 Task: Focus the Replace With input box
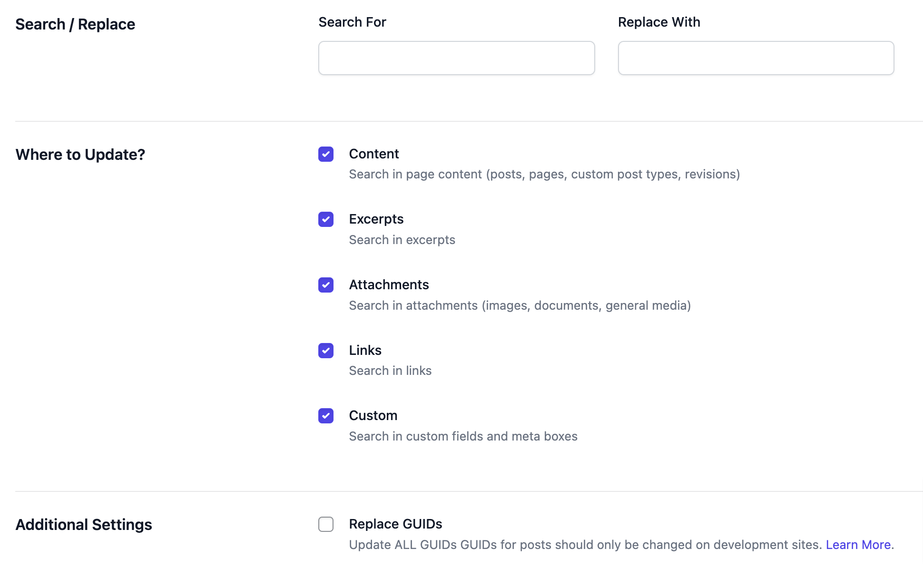click(756, 58)
